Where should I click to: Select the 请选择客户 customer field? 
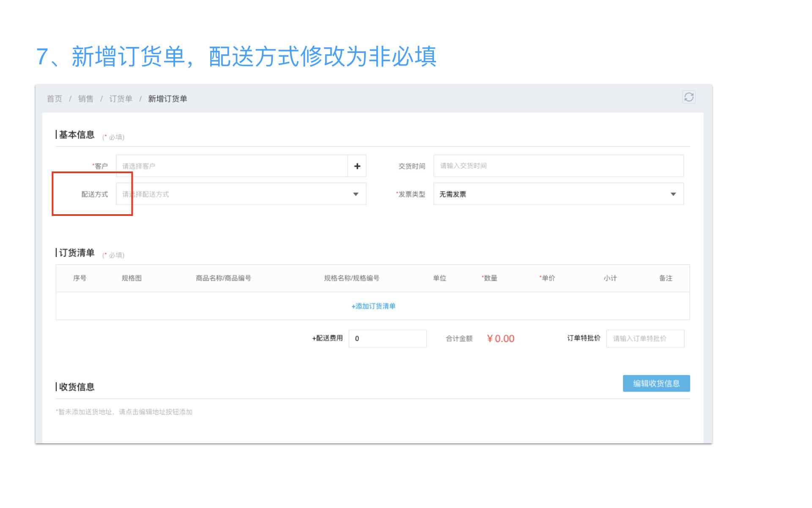(x=232, y=166)
